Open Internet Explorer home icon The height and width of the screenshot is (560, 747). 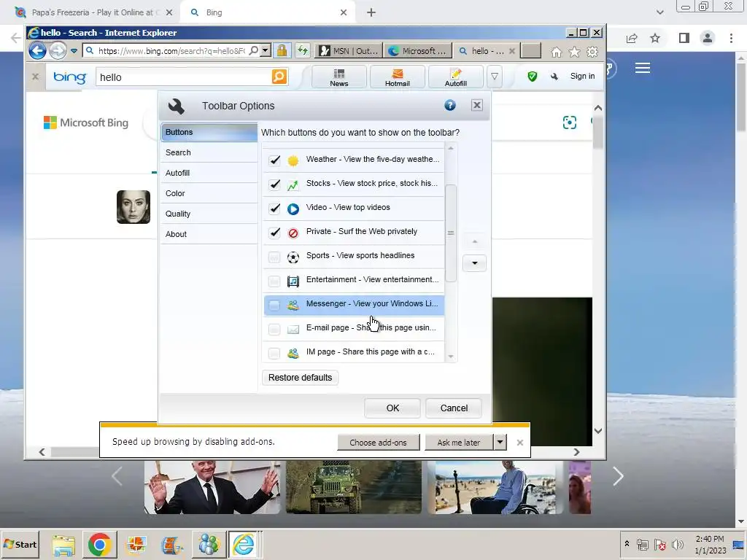(x=556, y=52)
